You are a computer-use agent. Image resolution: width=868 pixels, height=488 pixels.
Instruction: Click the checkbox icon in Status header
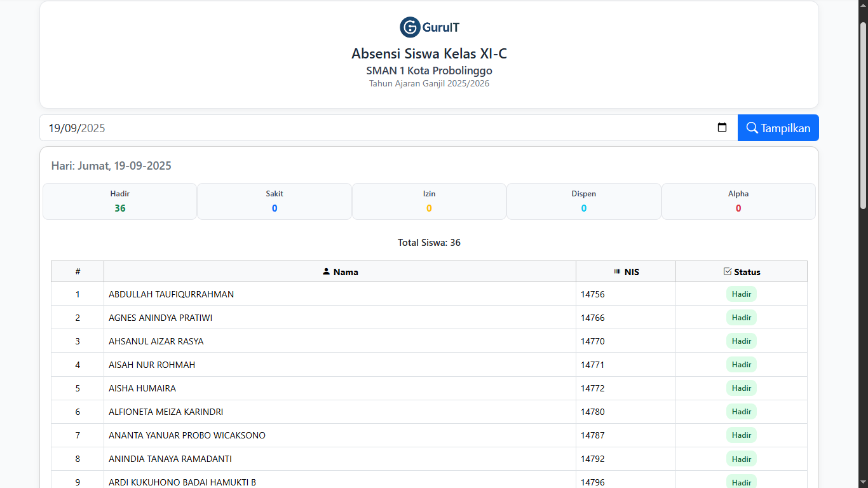(x=728, y=271)
